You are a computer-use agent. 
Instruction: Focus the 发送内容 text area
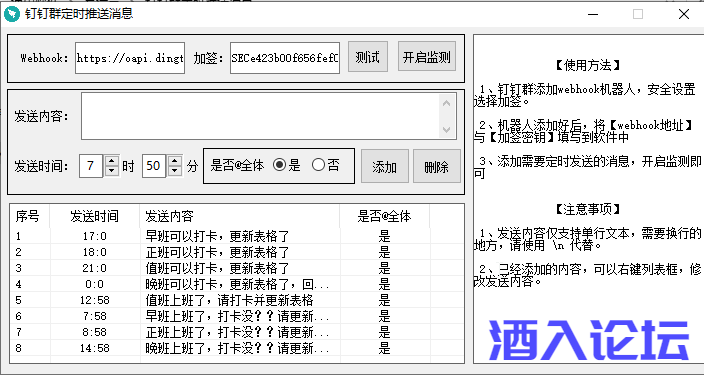pyautogui.click(x=260, y=116)
